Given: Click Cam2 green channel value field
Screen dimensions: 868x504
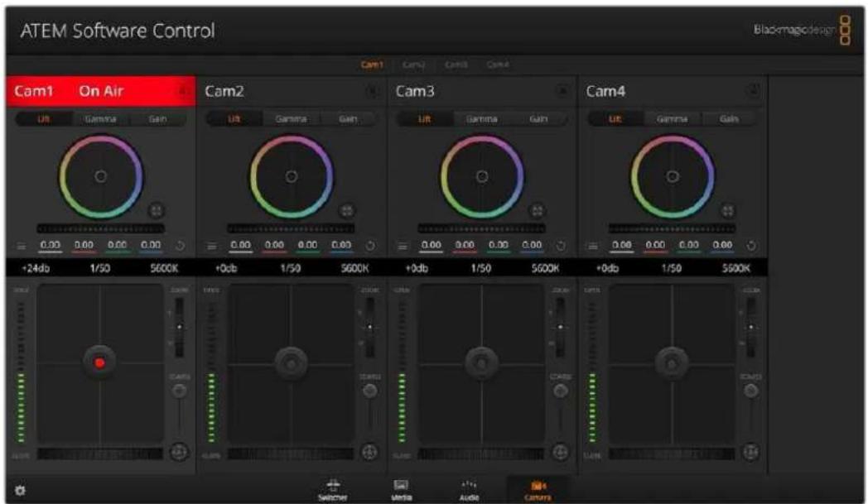Looking at the screenshot, I should pyautogui.click(x=308, y=245).
